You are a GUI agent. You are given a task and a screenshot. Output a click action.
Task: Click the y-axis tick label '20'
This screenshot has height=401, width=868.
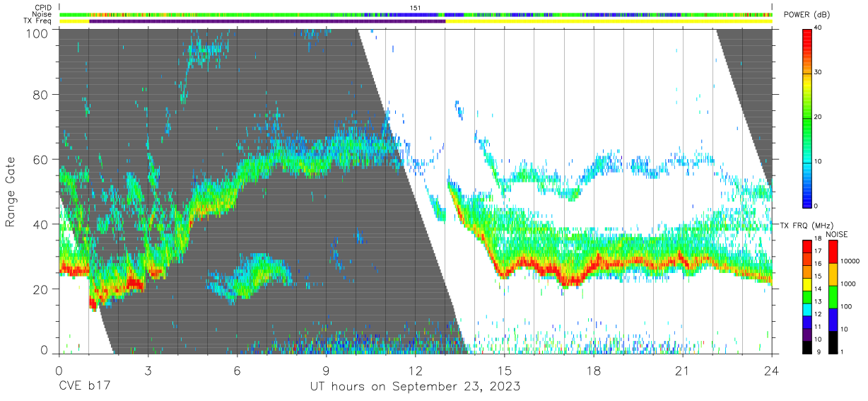(41, 289)
